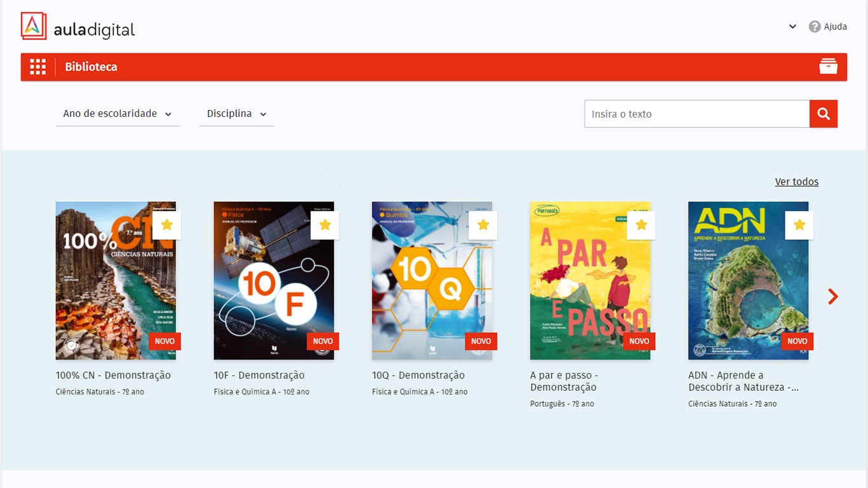Click the Ajuda question mark icon
Screen dimensions: 868x488
[x=815, y=27]
